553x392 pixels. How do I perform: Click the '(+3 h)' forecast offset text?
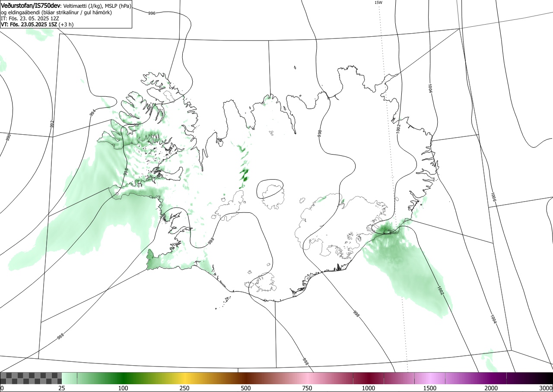click(67, 25)
